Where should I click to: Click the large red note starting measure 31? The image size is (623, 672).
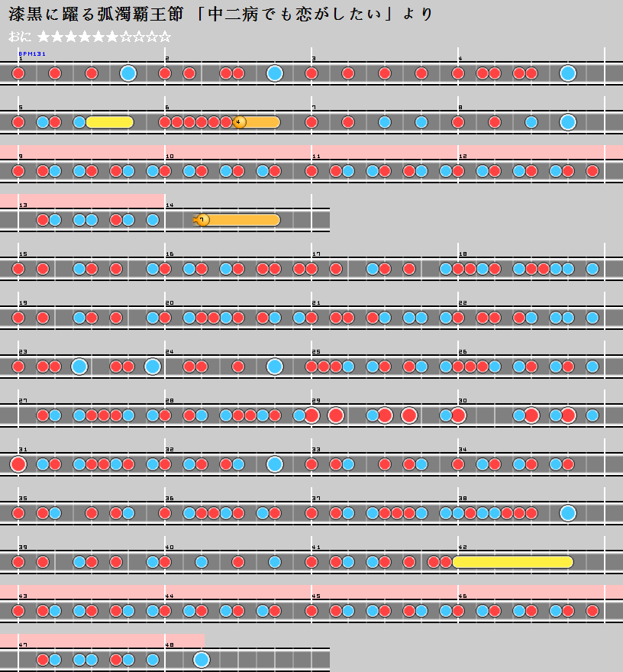click(x=18, y=464)
